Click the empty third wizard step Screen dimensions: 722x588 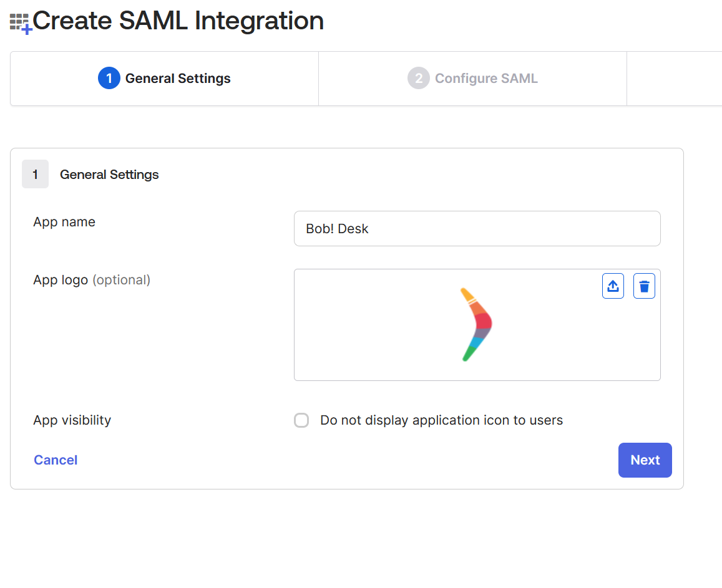click(674, 79)
